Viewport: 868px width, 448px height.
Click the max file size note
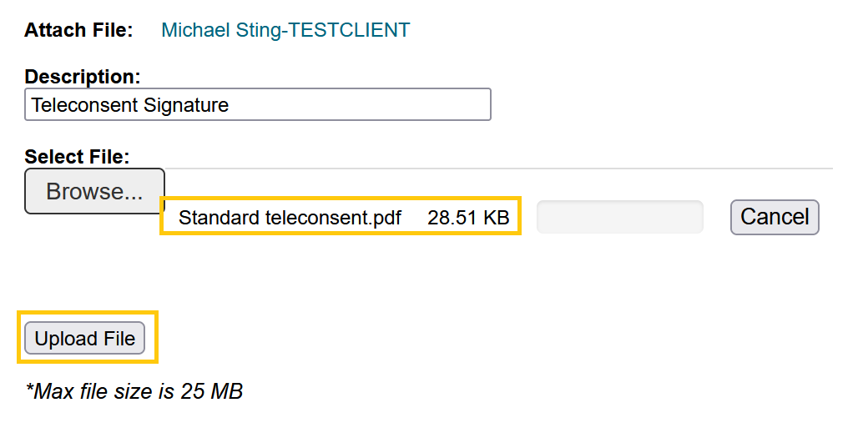pos(134,391)
